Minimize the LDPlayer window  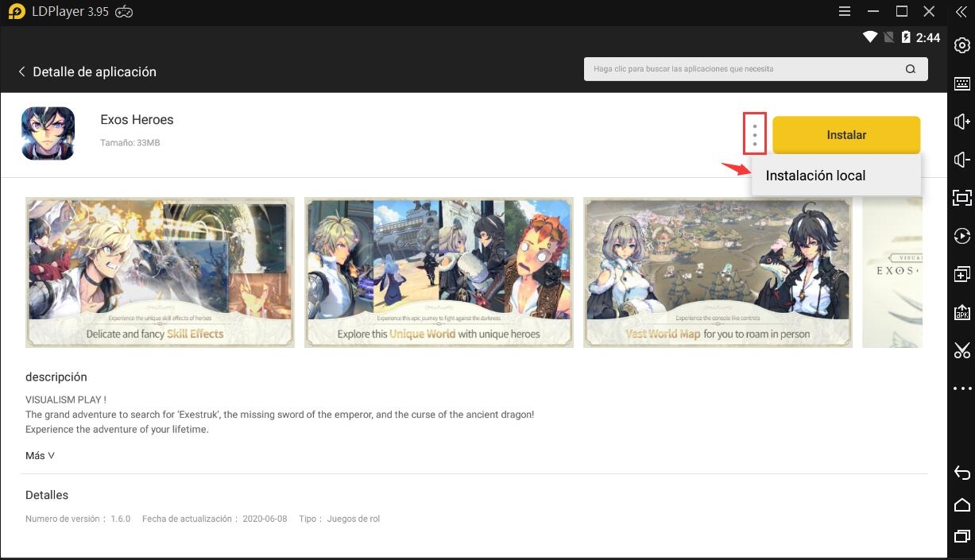point(873,12)
